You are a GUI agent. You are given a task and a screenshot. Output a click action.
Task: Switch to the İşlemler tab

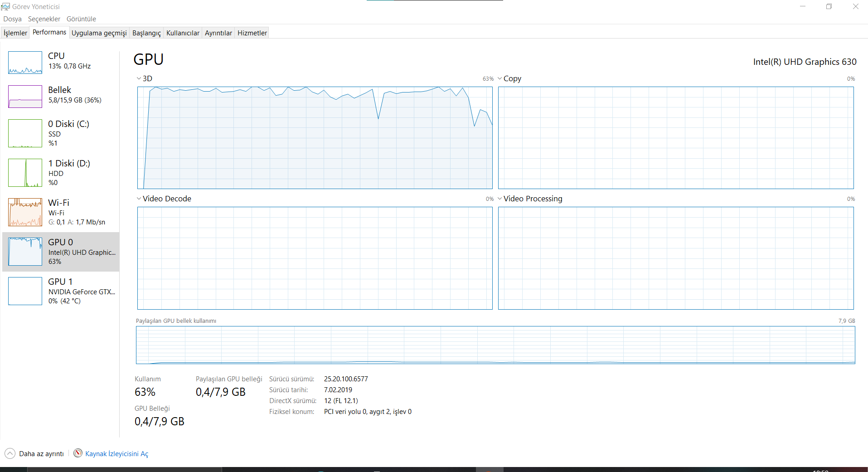click(15, 33)
